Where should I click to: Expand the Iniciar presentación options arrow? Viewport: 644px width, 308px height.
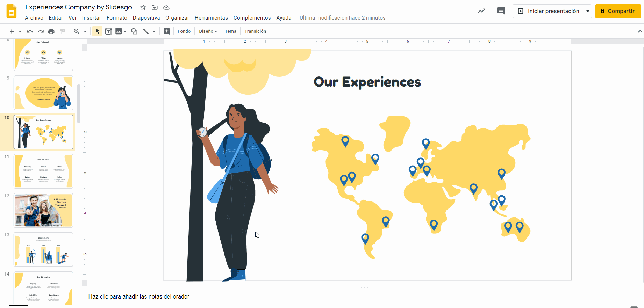point(588,11)
